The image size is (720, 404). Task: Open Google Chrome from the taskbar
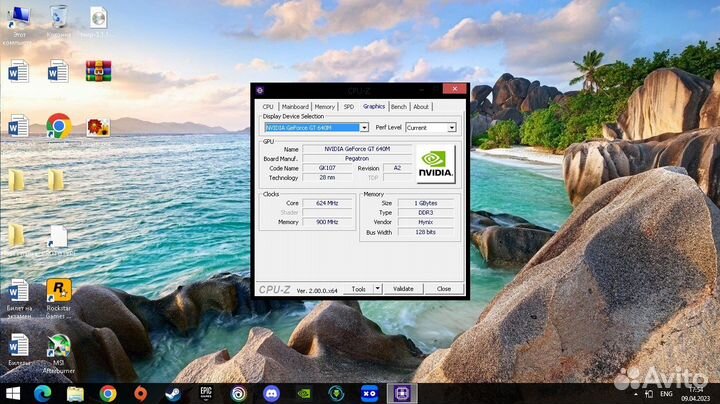[108, 393]
